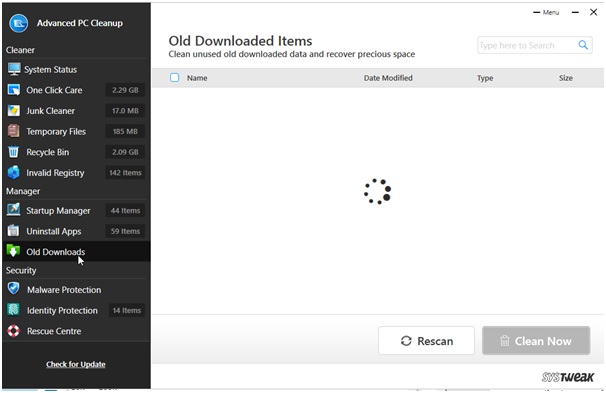This screenshot has width=606, height=393.
Task: Click the Advanced PC Cleanup logo icon
Action: point(18,23)
